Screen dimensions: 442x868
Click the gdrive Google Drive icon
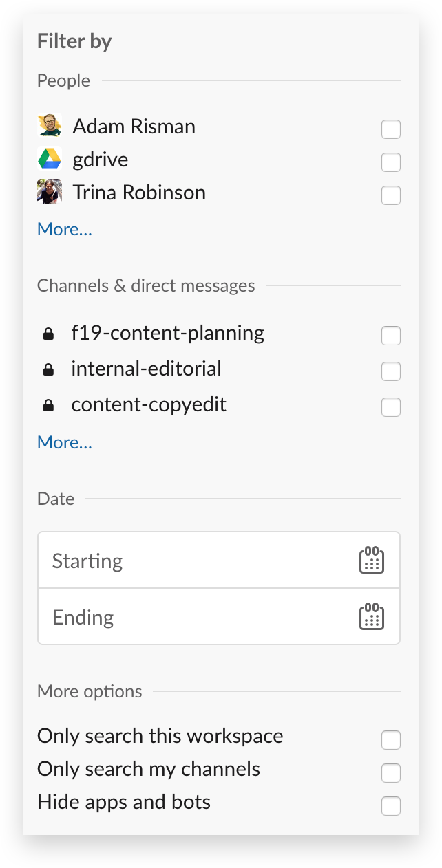tap(50, 159)
